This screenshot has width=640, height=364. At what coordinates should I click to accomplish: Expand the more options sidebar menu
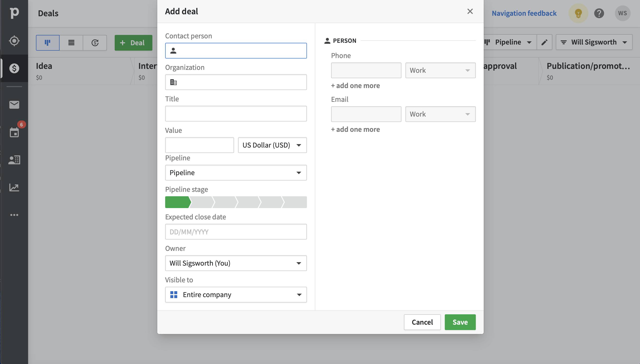[x=14, y=214]
